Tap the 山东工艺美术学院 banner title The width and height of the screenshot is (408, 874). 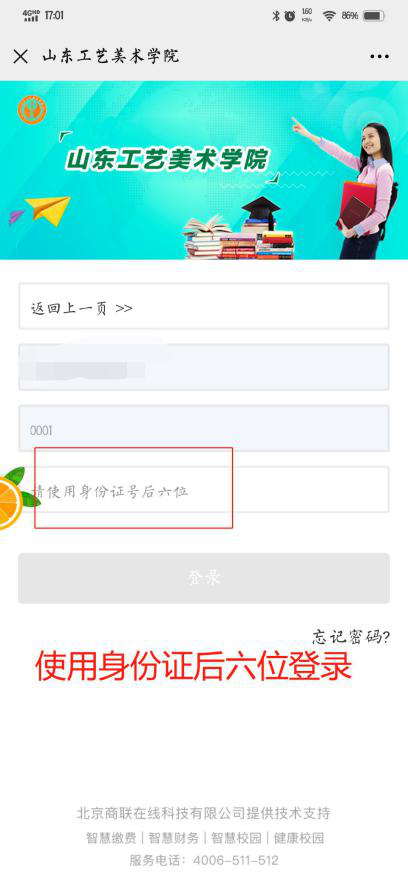click(x=167, y=159)
